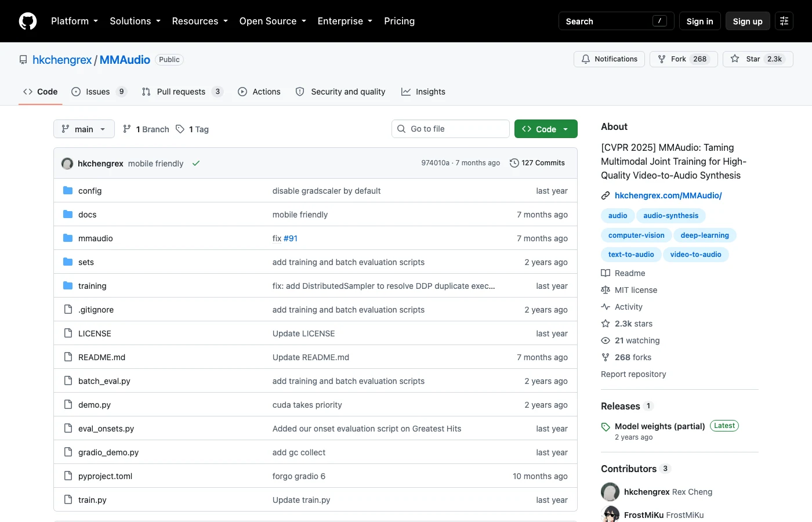
Task: Select the audio-synthesis topic tag
Action: pos(671,216)
